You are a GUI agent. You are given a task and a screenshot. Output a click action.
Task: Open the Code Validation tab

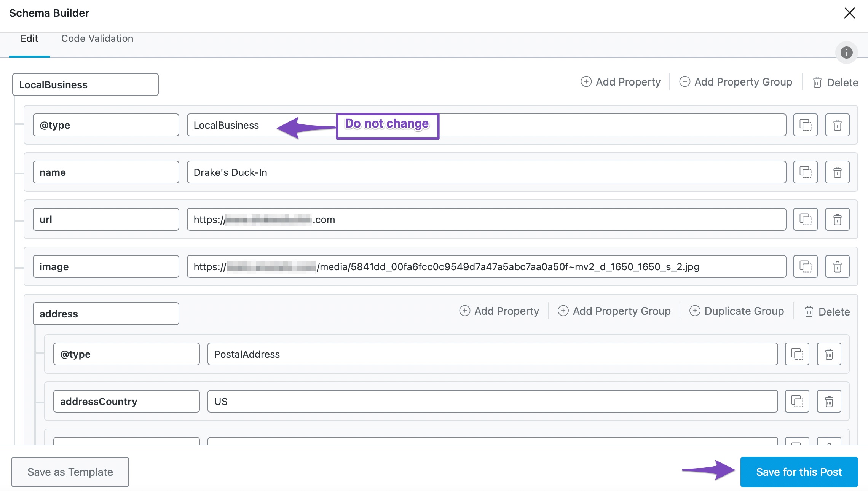click(x=97, y=38)
